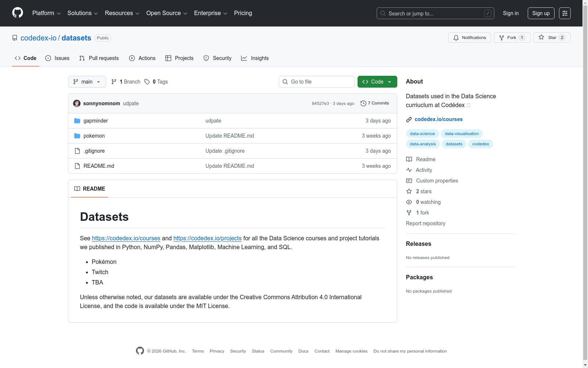588x368 pixels.
Task: Open the Issues tab
Action: (x=57, y=58)
